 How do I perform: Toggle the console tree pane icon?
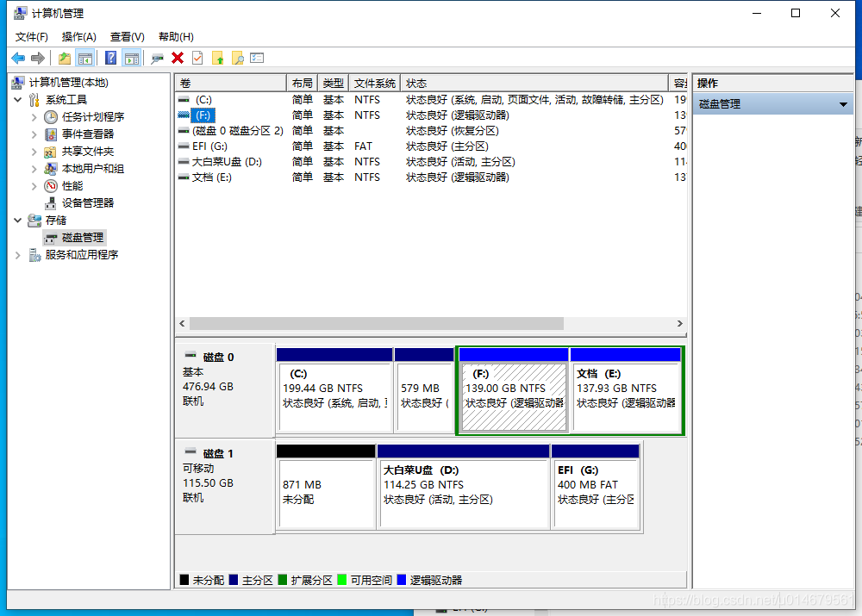85,58
